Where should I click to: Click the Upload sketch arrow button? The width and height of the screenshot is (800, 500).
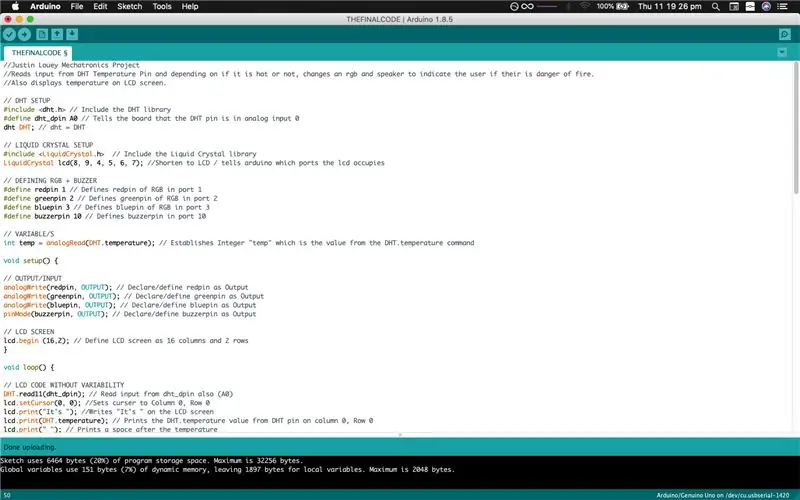[x=24, y=34]
